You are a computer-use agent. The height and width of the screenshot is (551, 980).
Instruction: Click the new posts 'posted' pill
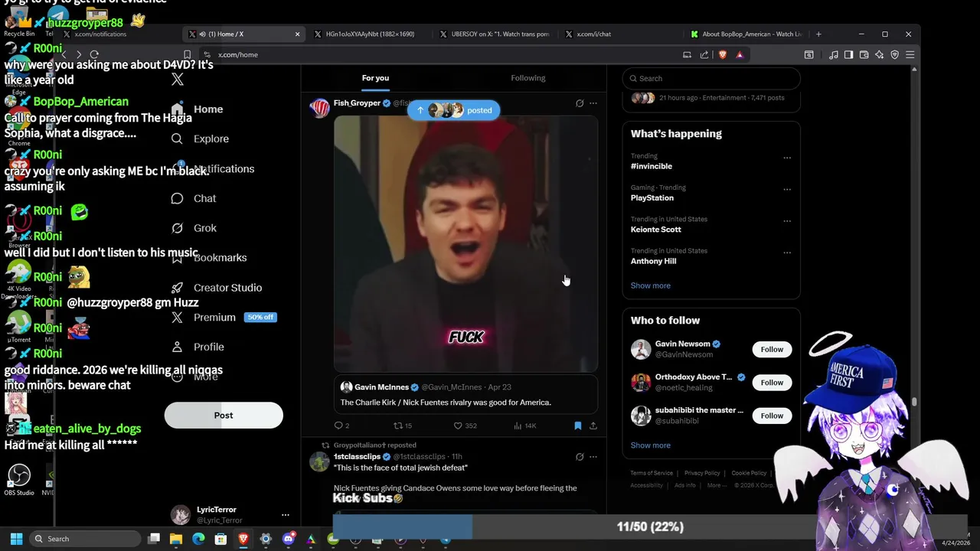(454, 110)
